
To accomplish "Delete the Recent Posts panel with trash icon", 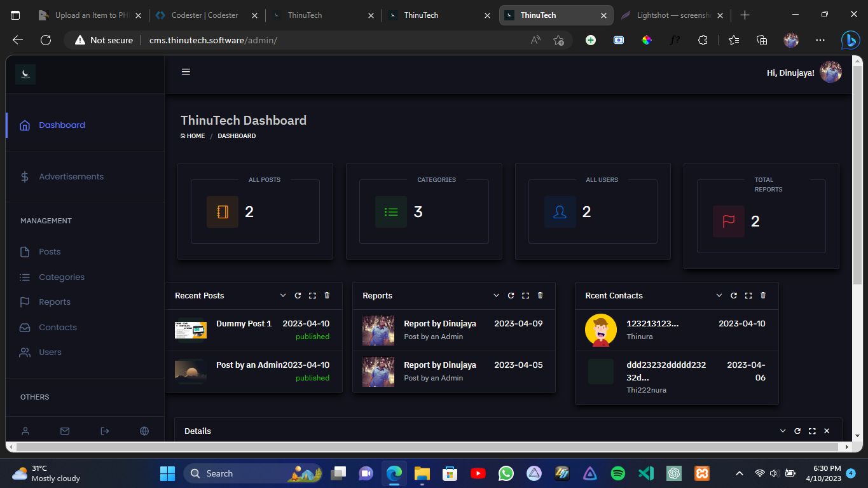I will pyautogui.click(x=327, y=295).
